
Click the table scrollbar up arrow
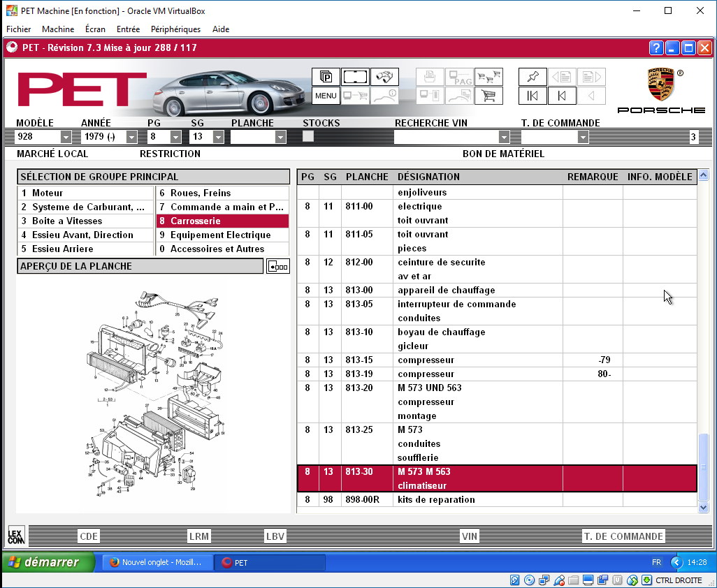pyautogui.click(x=703, y=175)
